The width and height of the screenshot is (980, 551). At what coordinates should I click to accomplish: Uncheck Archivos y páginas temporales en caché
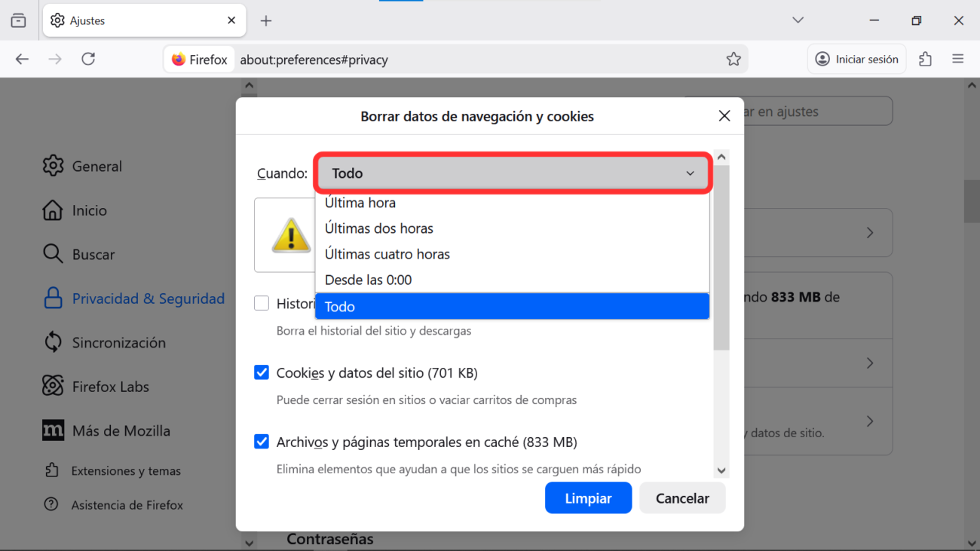[262, 442]
